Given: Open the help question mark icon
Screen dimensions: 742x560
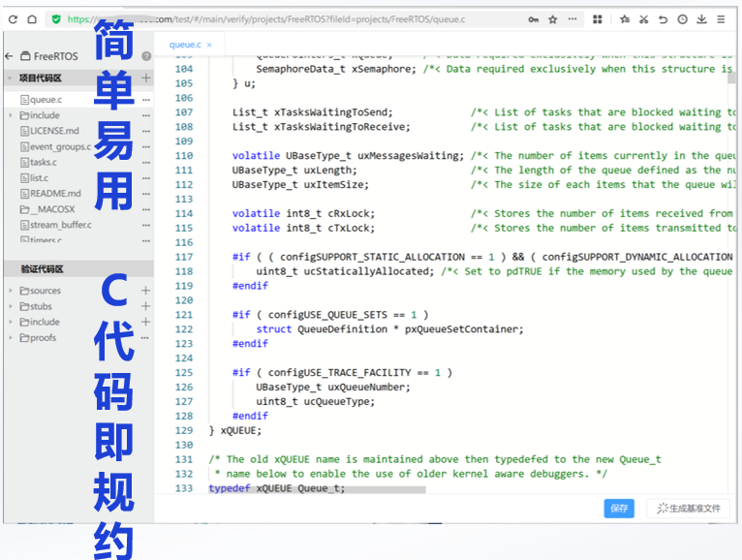Looking at the screenshot, I should [x=146, y=57].
